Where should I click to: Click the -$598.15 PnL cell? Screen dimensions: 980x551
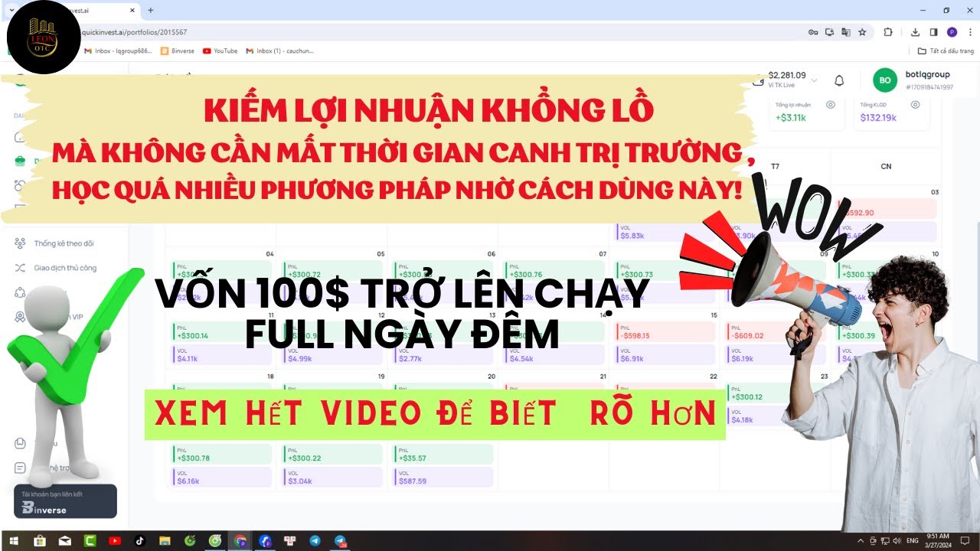pos(665,331)
